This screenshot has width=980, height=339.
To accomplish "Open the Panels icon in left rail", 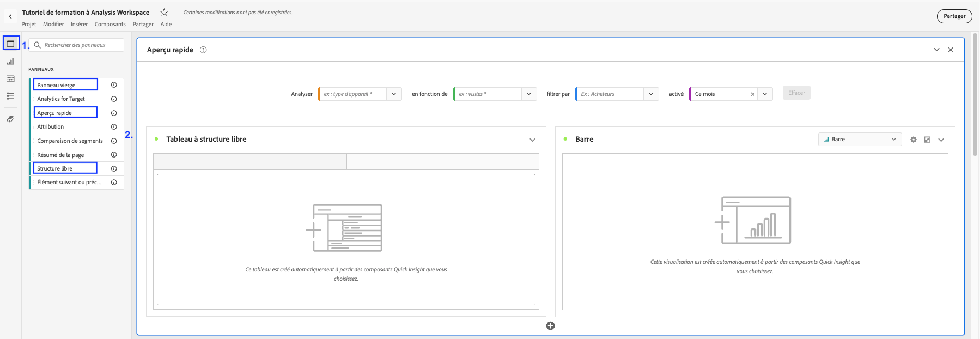I will pos(10,44).
